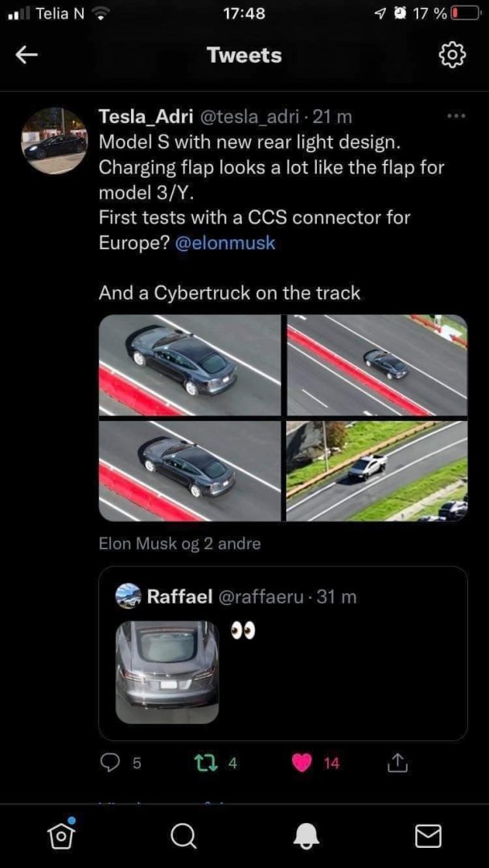Unlike the tweet with the red heart
The height and width of the screenshot is (868, 489).
[x=300, y=762]
